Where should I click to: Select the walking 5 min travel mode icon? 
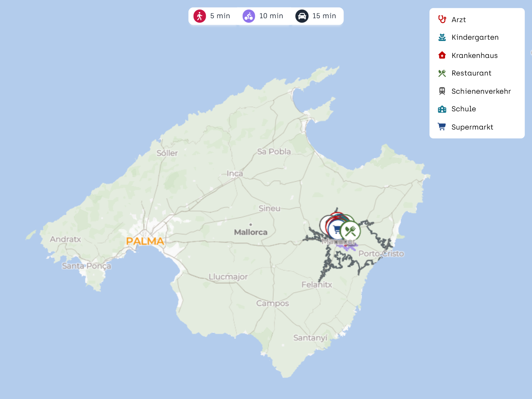pyautogui.click(x=200, y=16)
